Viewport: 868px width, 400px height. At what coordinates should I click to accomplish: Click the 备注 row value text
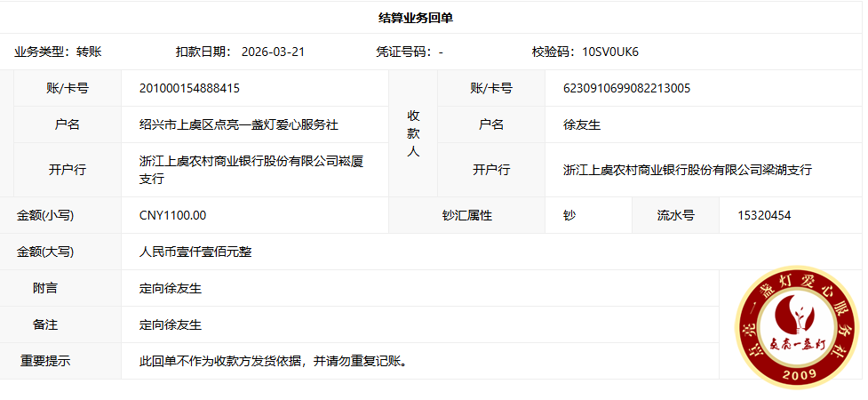171,324
